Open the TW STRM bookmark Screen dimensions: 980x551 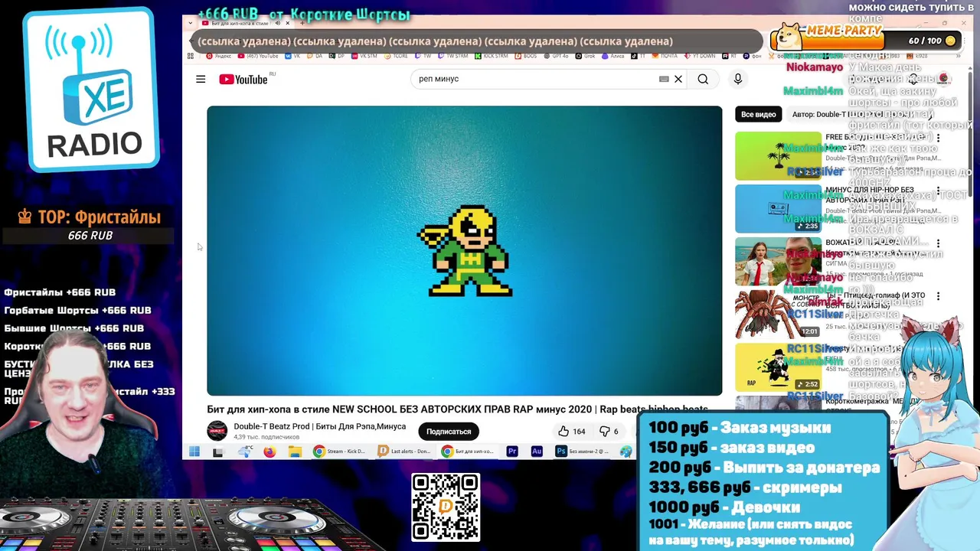(452, 56)
